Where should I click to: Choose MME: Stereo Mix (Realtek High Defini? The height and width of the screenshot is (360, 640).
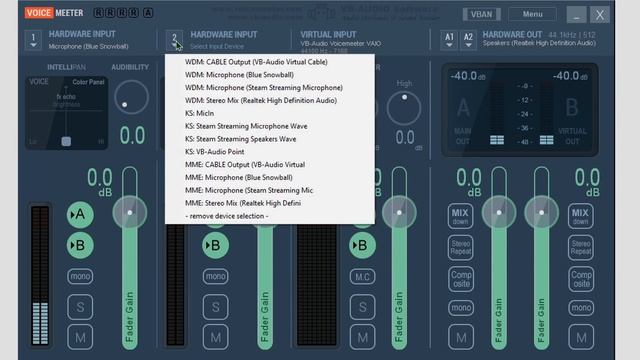243,203
